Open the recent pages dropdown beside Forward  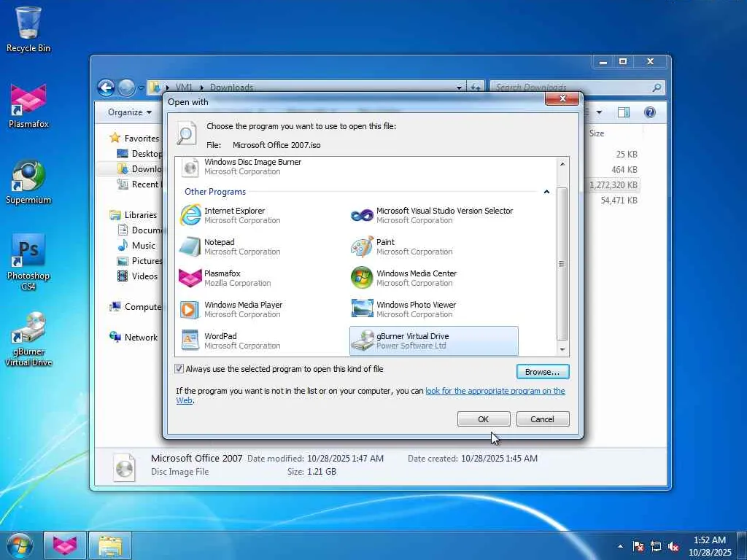pos(141,88)
